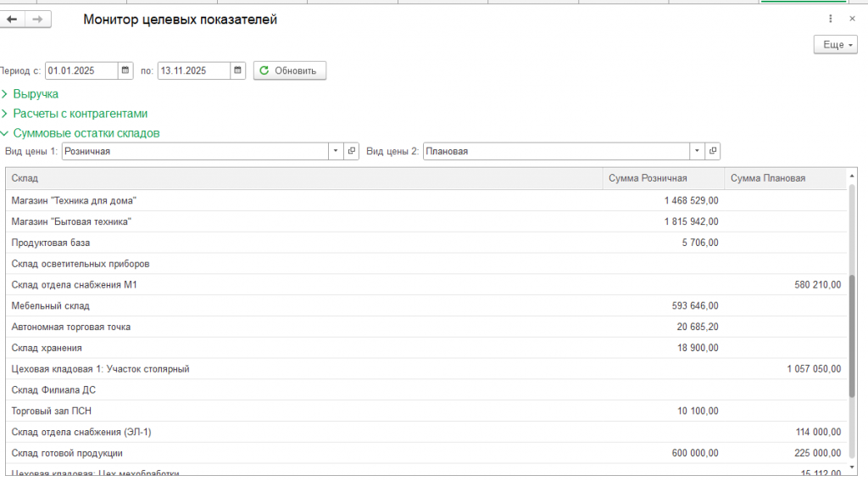
Task: Select the Продуктовая база row
Action: [x=426, y=243]
